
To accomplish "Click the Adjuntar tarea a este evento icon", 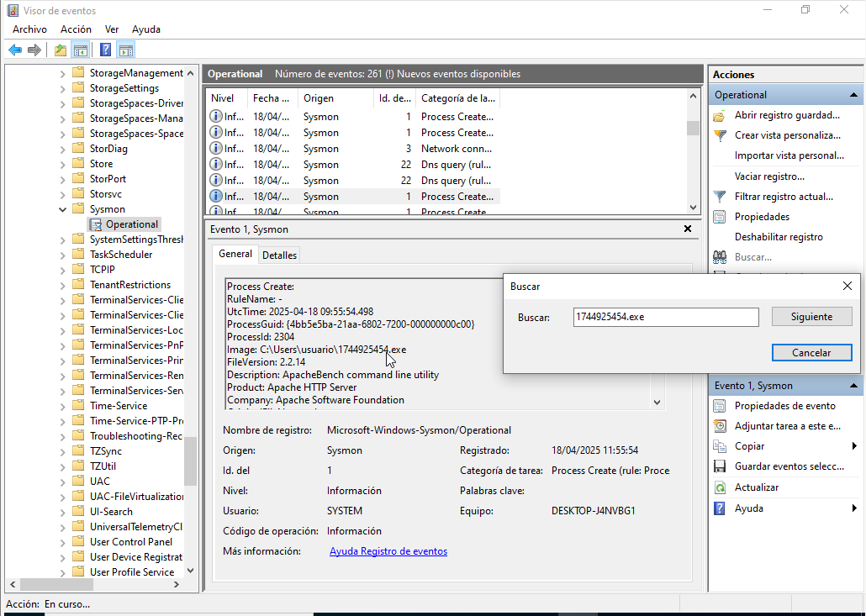I will pyautogui.click(x=719, y=426).
